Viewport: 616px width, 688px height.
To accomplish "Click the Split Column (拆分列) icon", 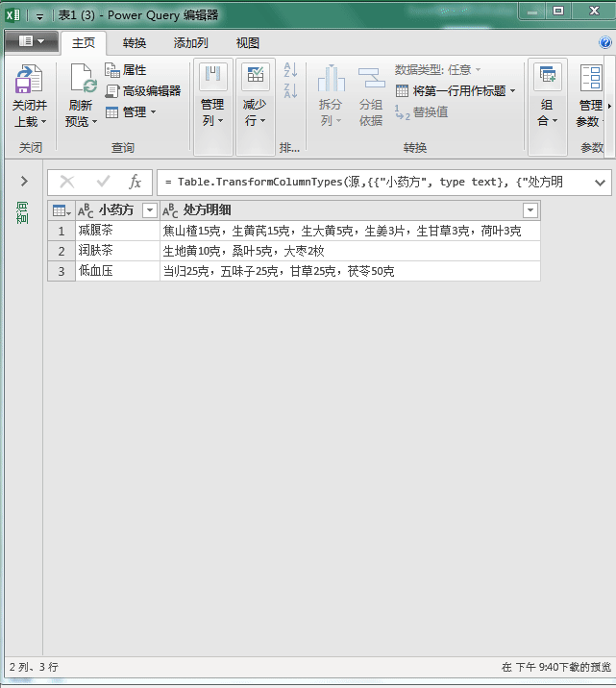I will tap(332, 78).
